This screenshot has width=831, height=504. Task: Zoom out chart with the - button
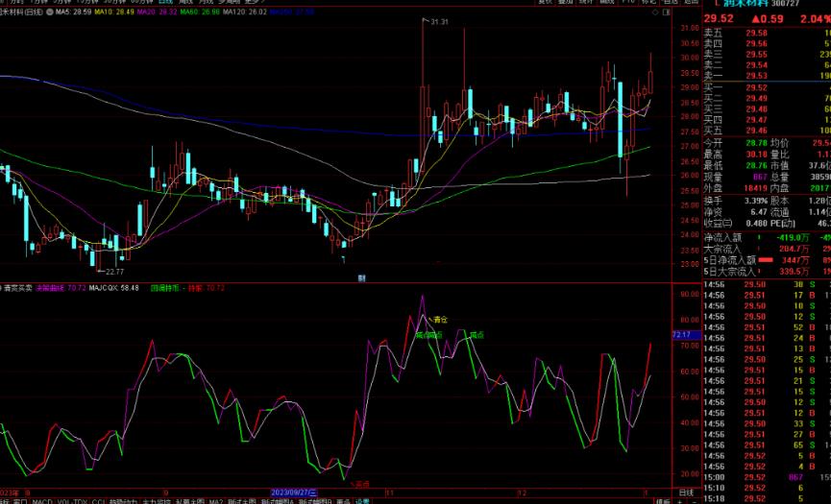695,501
